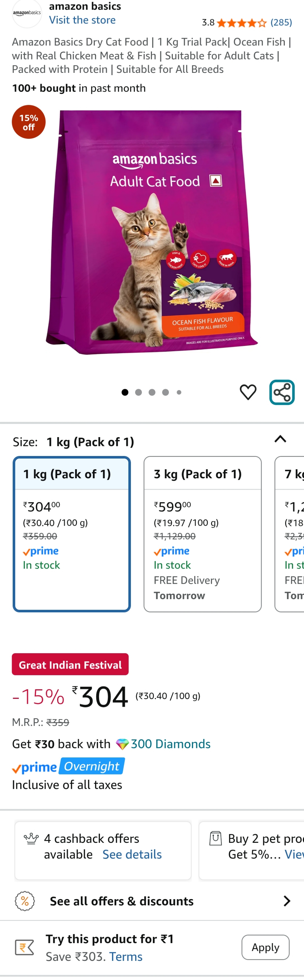Tap the percent offers badge icon

point(25,901)
